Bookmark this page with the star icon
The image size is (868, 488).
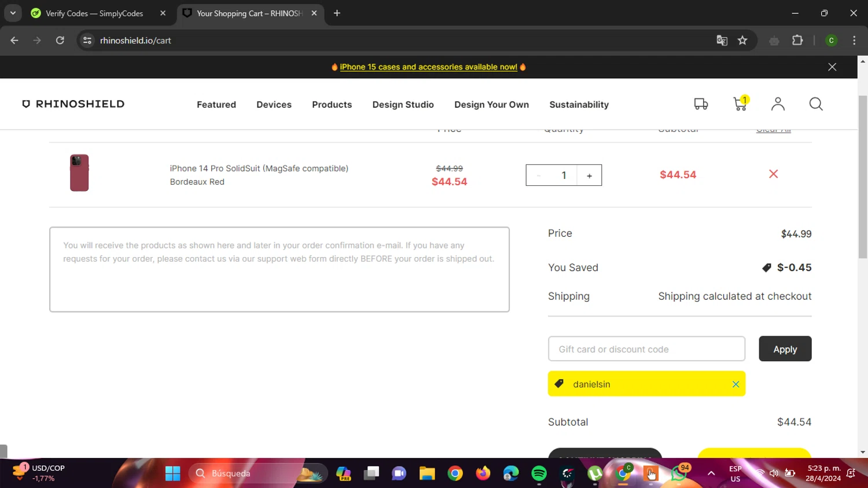tap(742, 41)
